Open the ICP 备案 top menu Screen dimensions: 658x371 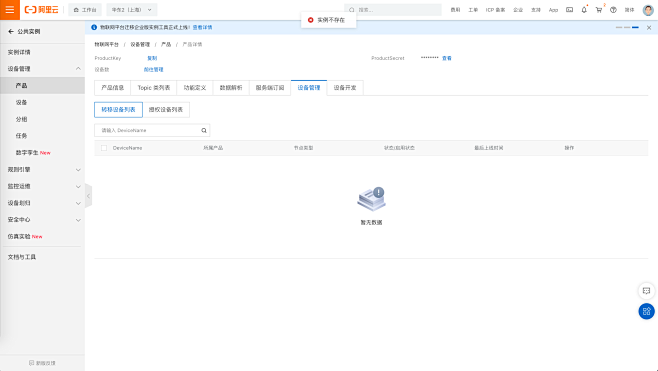tap(495, 10)
